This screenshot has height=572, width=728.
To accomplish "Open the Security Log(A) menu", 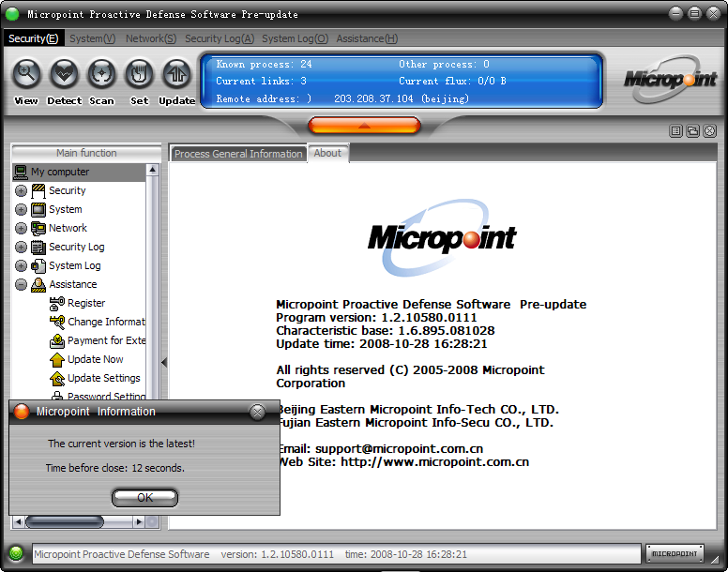I will 219,38.
